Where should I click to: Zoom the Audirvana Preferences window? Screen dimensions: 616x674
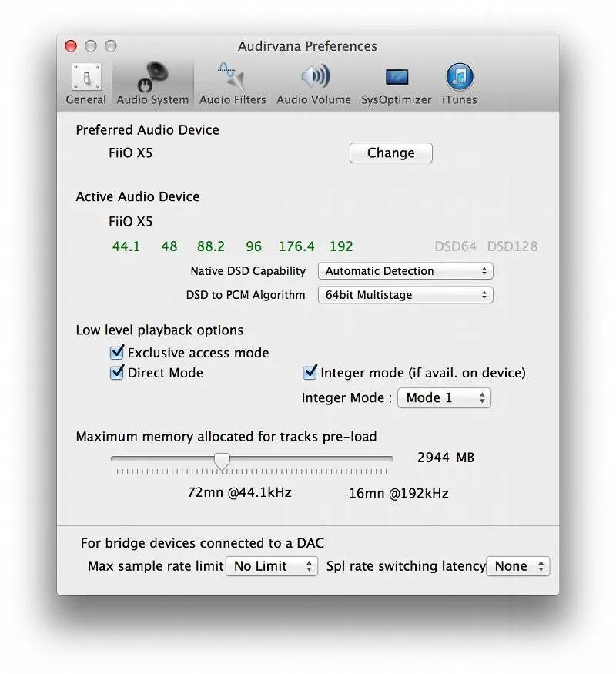(111, 46)
